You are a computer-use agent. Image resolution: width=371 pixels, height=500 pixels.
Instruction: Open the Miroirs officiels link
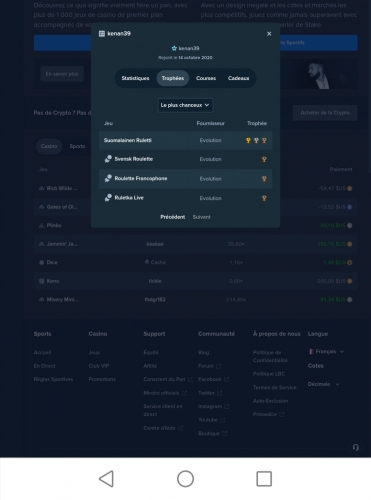(x=165, y=393)
